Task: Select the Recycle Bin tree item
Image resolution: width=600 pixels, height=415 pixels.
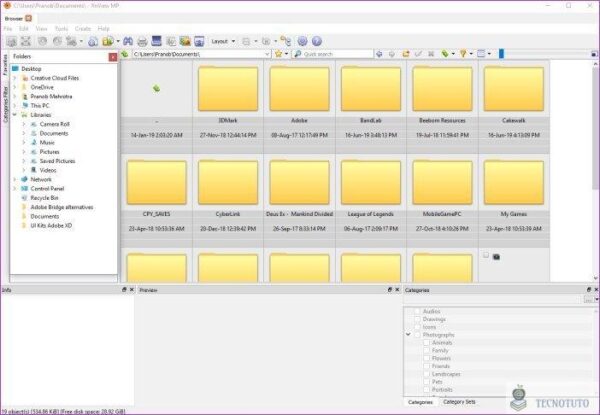Action: [x=44, y=198]
